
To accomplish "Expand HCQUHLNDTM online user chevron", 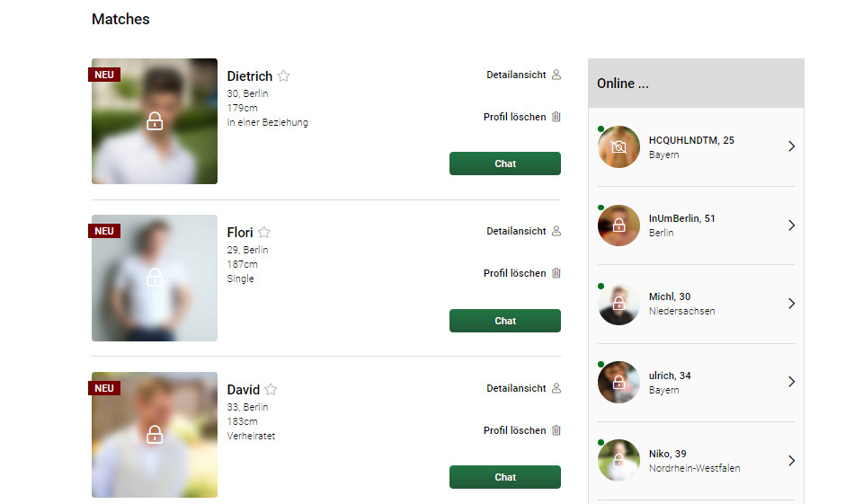I will pyautogui.click(x=791, y=146).
